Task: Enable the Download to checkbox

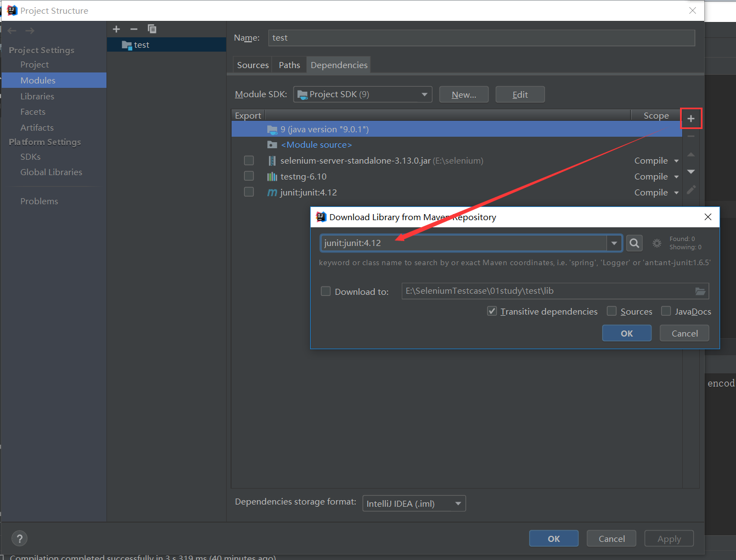Action: (x=325, y=291)
